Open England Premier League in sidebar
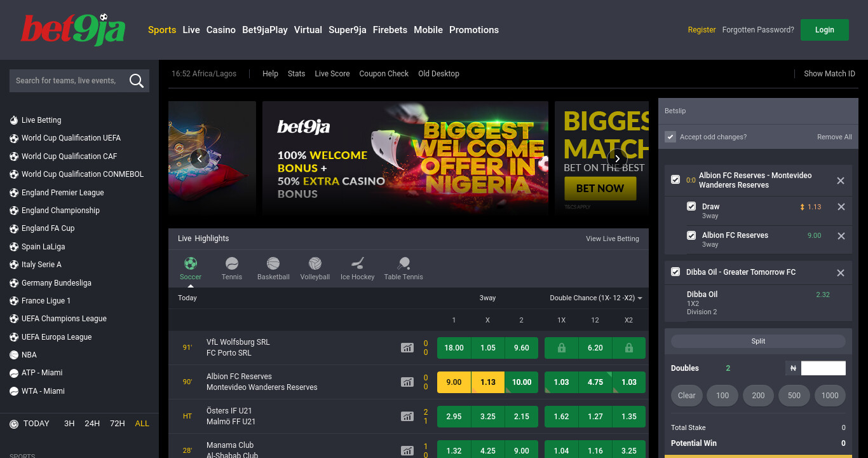 point(62,193)
